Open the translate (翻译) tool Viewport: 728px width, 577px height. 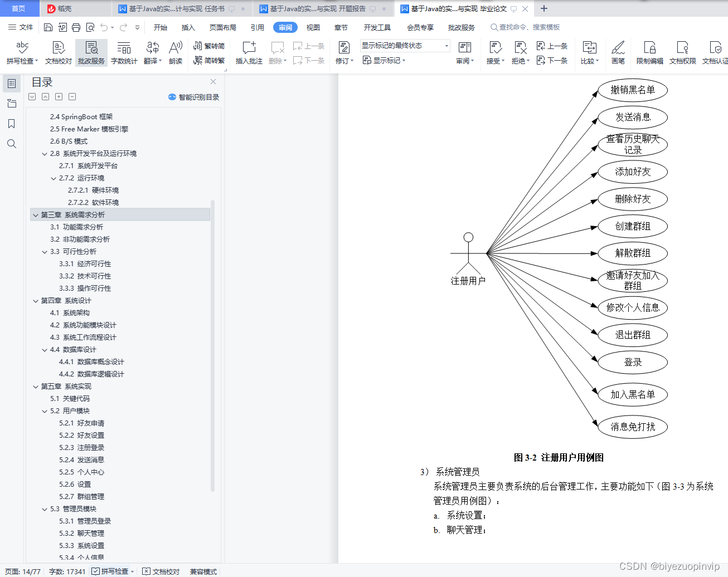pyautogui.click(x=152, y=53)
